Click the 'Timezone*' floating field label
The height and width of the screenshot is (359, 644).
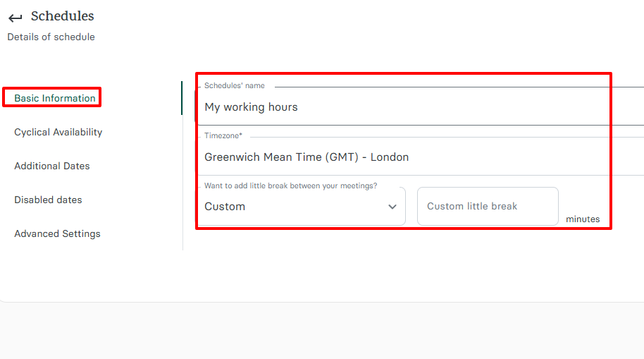point(223,136)
